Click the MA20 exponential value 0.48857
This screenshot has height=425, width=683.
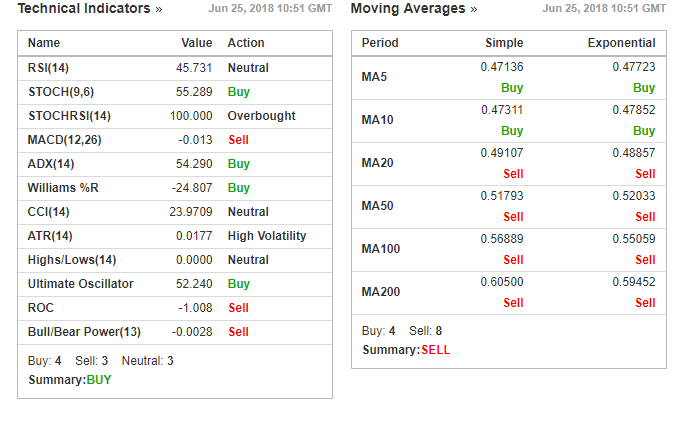(634, 153)
